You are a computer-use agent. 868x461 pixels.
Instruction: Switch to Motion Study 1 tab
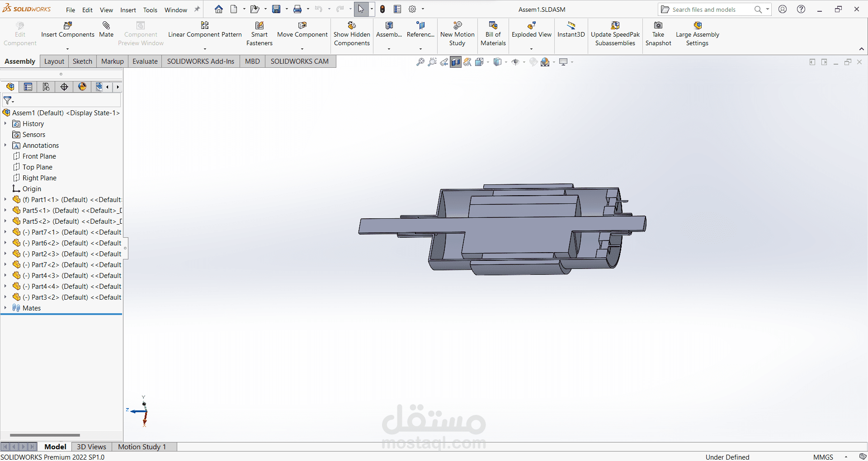click(142, 447)
